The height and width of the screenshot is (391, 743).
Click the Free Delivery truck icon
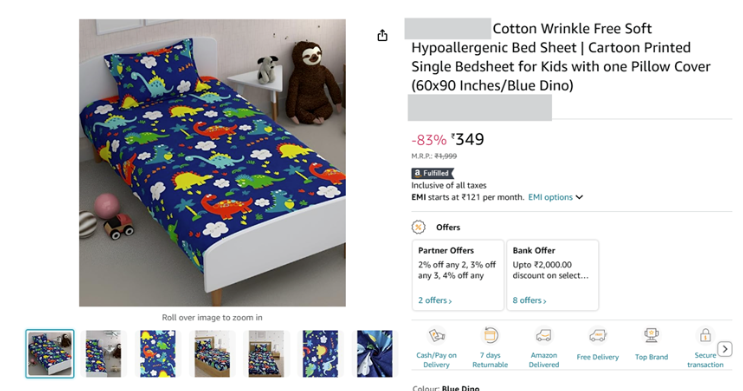click(x=598, y=336)
